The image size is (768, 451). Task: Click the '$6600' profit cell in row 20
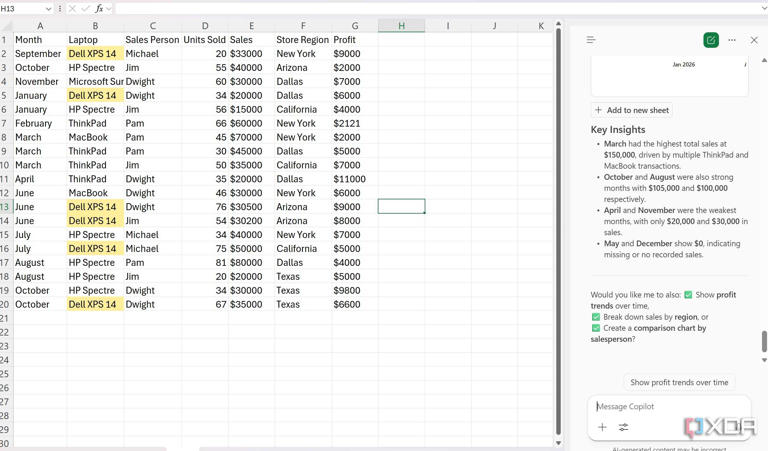pos(355,304)
